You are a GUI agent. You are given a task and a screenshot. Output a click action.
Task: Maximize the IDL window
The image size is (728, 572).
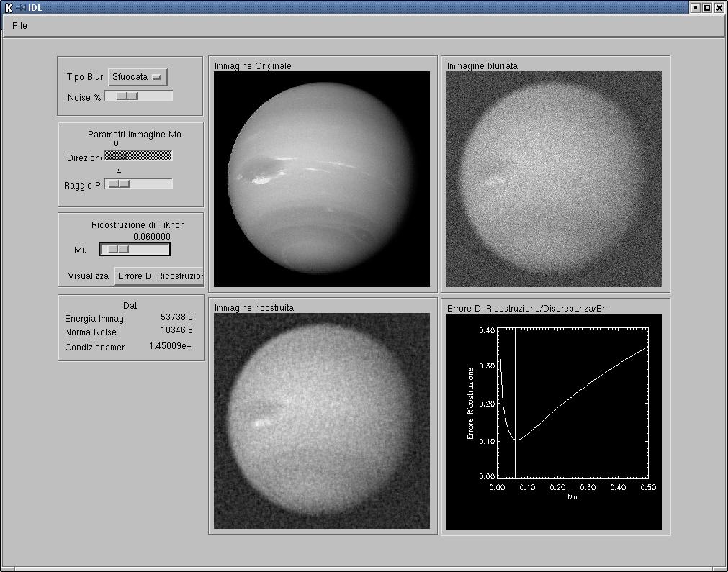point(706,7)
